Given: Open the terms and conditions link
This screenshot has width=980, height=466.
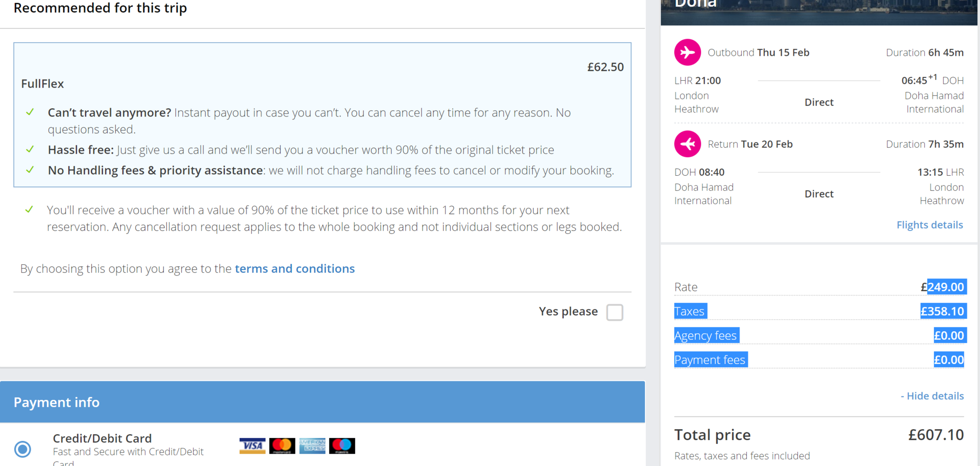Looking at the screenshot, I should click(294, 269).
